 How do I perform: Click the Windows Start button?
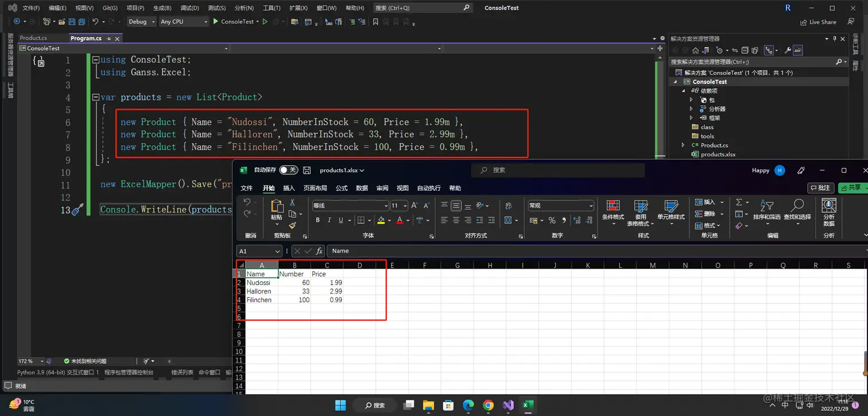341,405
